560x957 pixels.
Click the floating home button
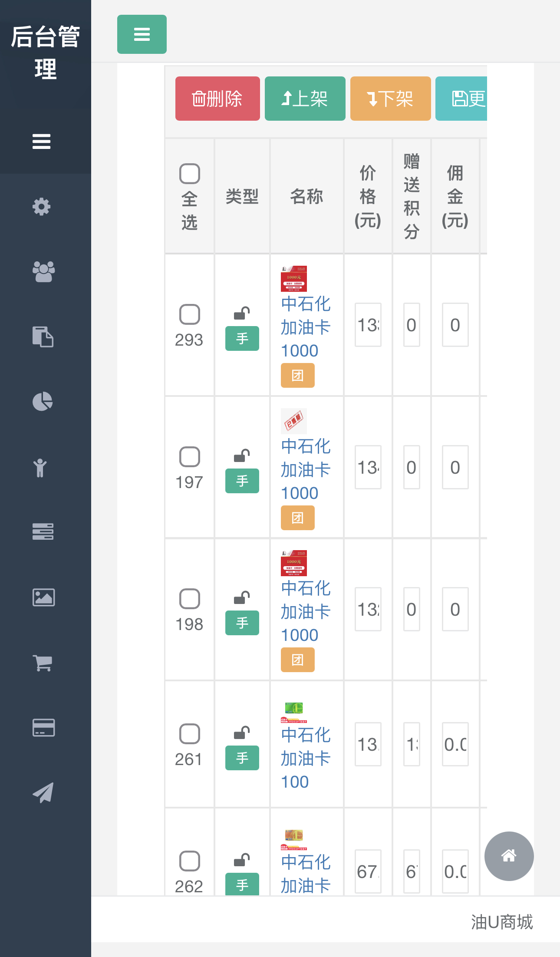[x=509, y=856]
